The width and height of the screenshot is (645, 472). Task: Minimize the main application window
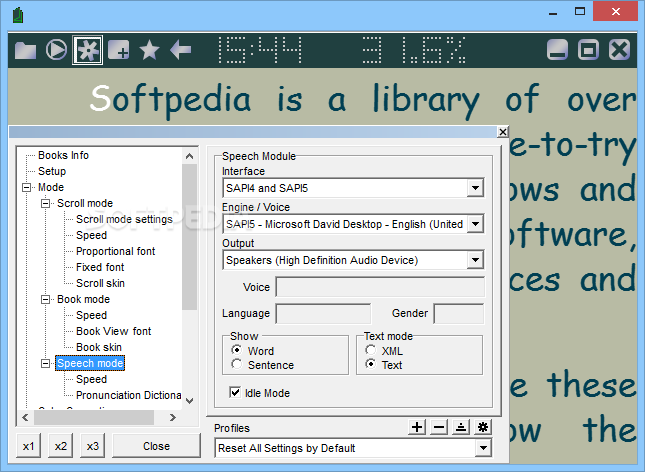[553, 12]
